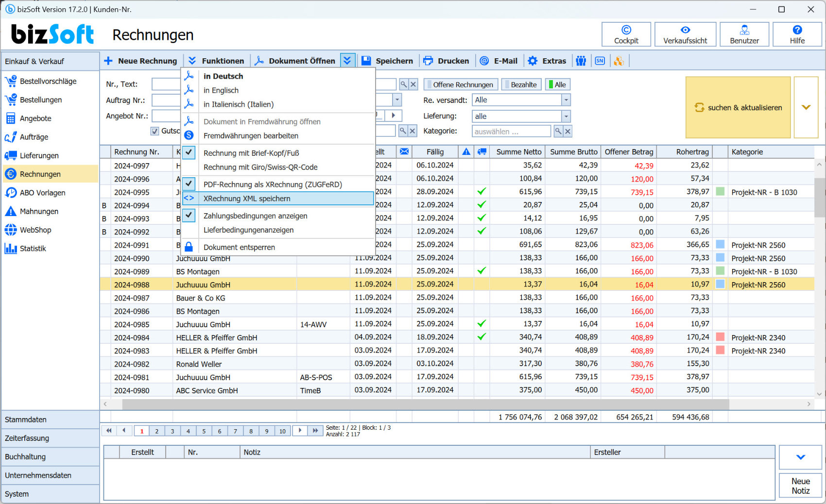Expand the Buchhaltung section

51,456
